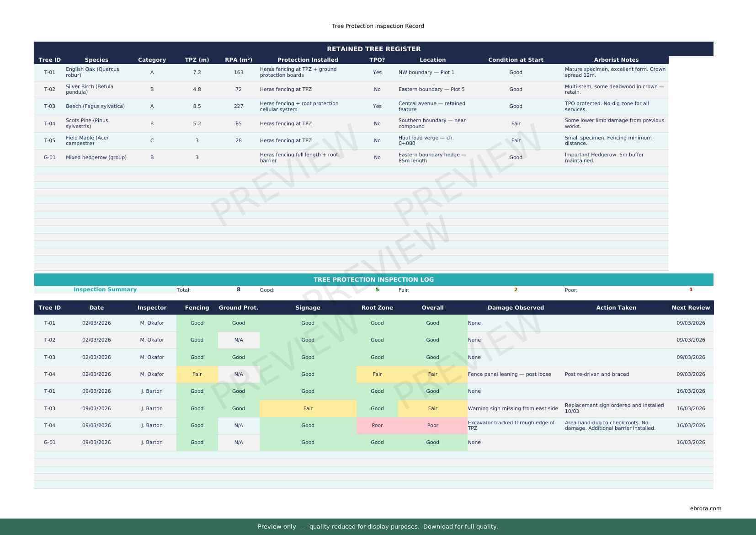This screenshot has width=756, height=535.
Task: Click the yellow Fair Signage cell
Action: 308,408
